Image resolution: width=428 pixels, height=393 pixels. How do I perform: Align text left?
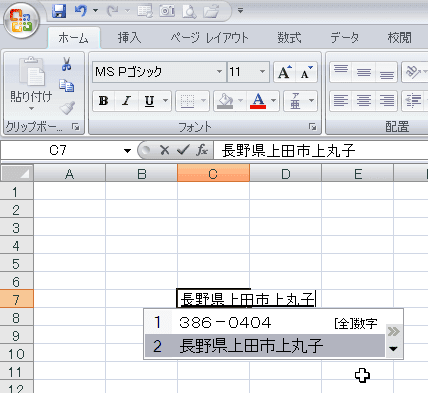tap(341, 100)
